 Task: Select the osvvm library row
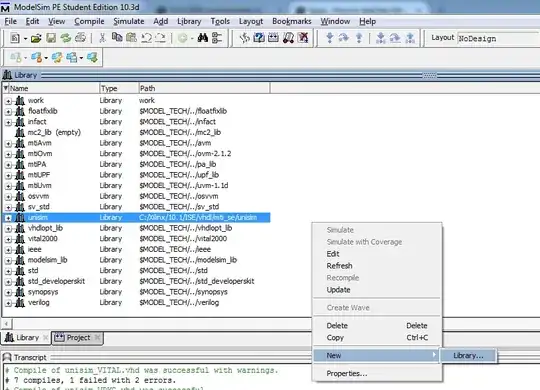coord(136,196)
